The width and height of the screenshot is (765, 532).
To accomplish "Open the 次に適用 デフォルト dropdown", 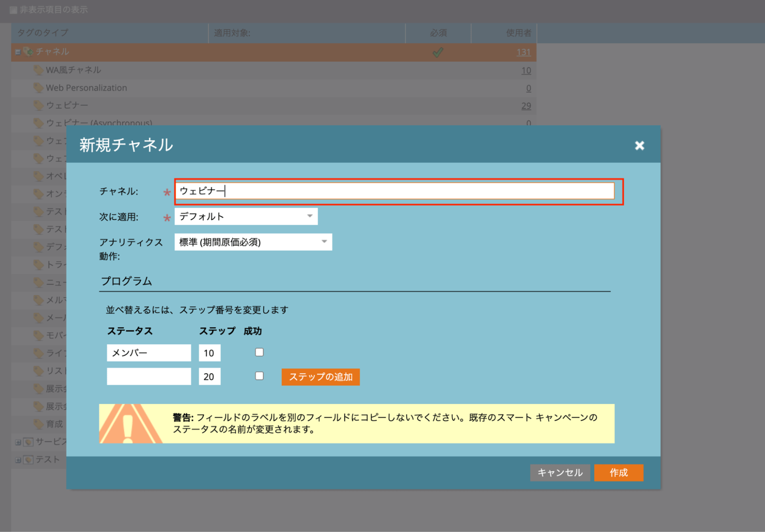I will click(246, 217).
